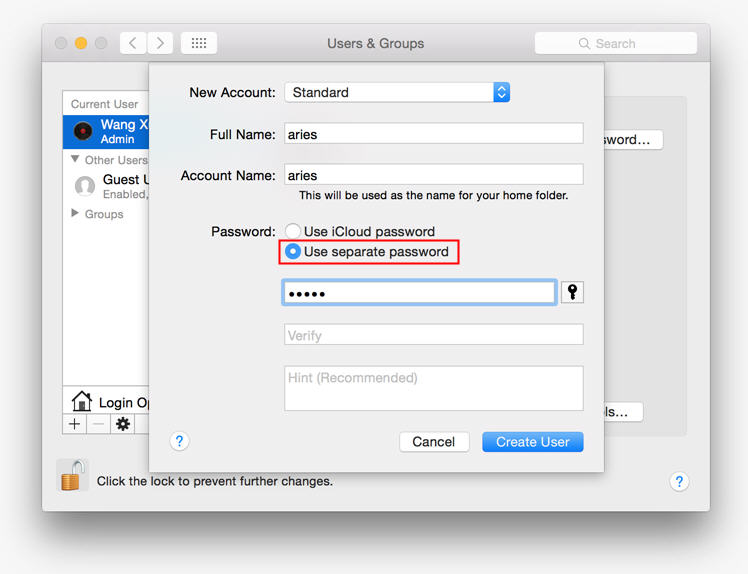
Task: Click the Cancel button
Action: click(434, 442)
